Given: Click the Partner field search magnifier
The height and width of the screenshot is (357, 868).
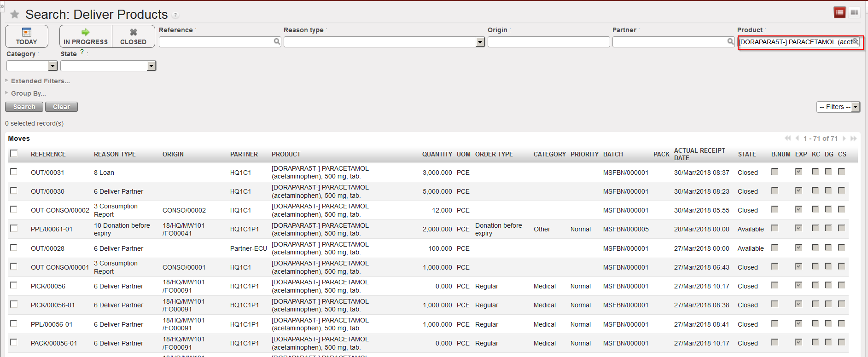Looking at the screenshot, I should pyautogui.click(x=730, y=42).
